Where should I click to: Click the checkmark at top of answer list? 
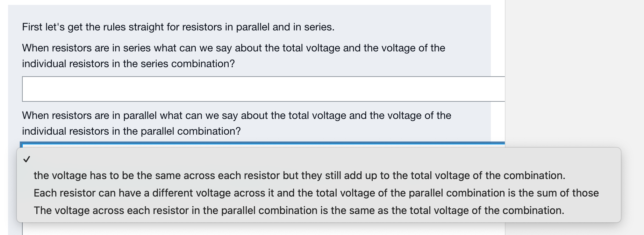27,159
